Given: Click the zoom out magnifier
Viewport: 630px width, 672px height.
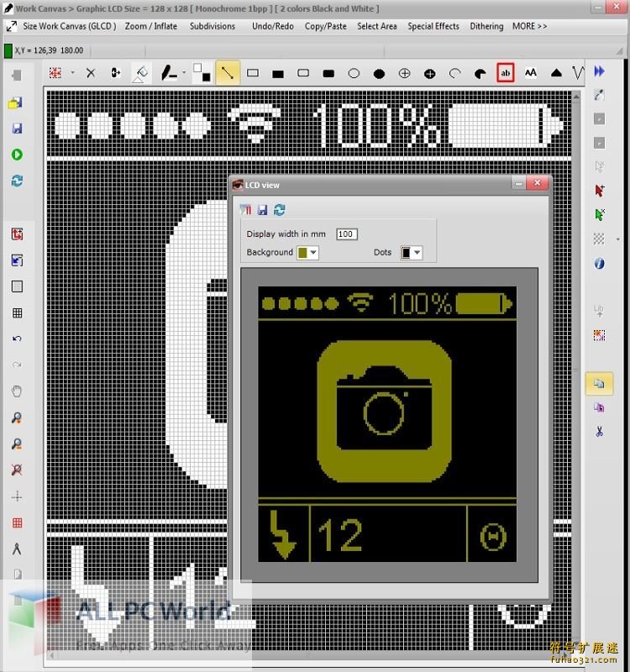Looking at the screenshot, I should click(x=17, y=444).
